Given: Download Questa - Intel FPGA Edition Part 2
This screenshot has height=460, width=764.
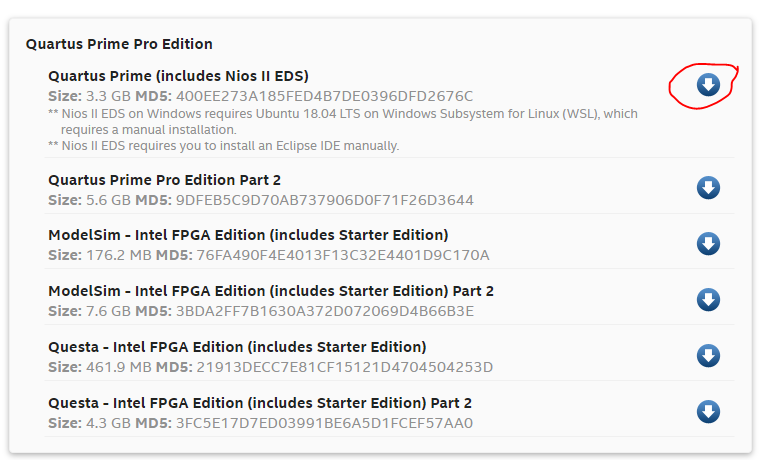Looking at the screenshot, I should (x=708, y=411).
